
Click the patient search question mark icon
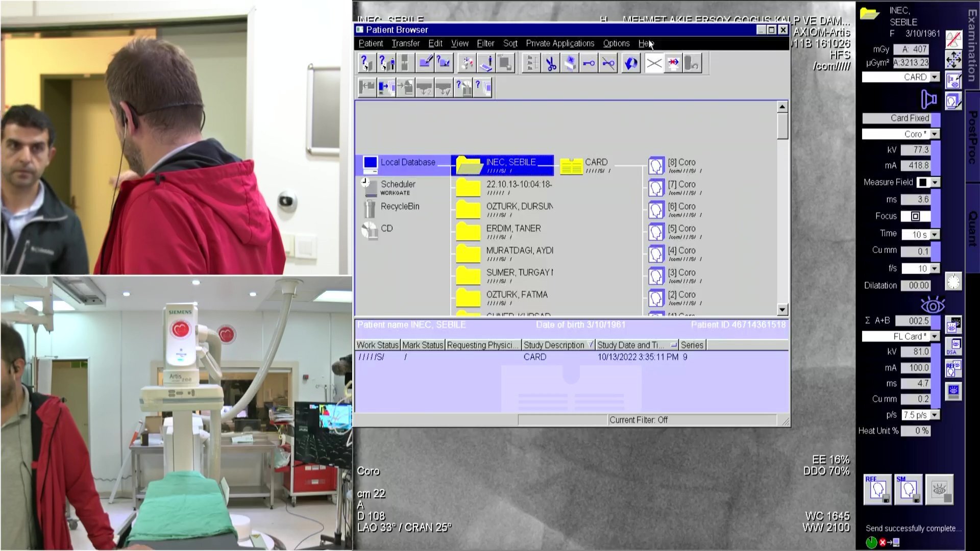[366, 64]
